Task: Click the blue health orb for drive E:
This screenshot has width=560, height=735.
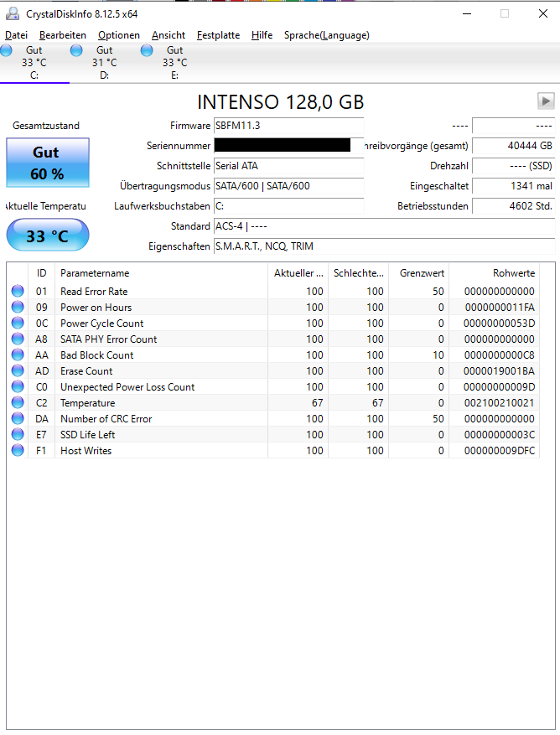Action: click(147, 50)
